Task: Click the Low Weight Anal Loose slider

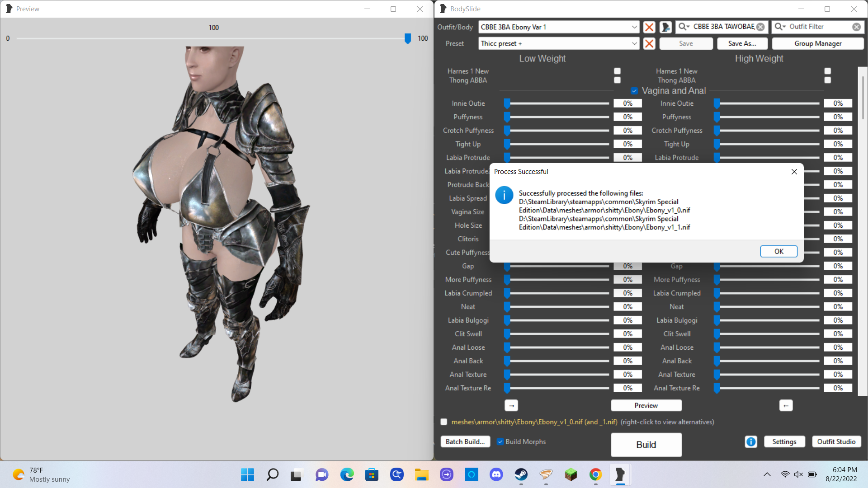Action: [557, 348]
